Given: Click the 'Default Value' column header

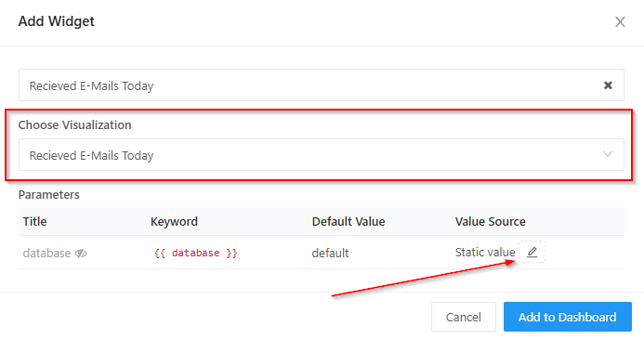Looking at the screenshot, I should click(x=348, y=222).
